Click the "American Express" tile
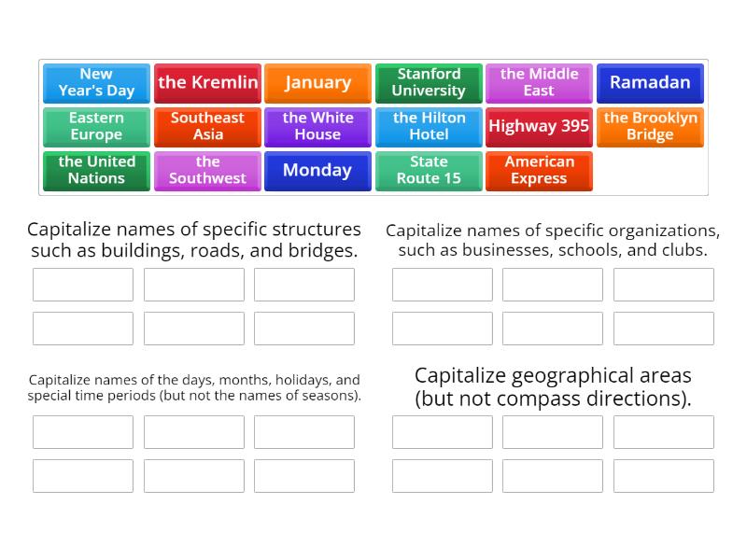Viewport: 747px width, 560px height. [x=539, y=171]
